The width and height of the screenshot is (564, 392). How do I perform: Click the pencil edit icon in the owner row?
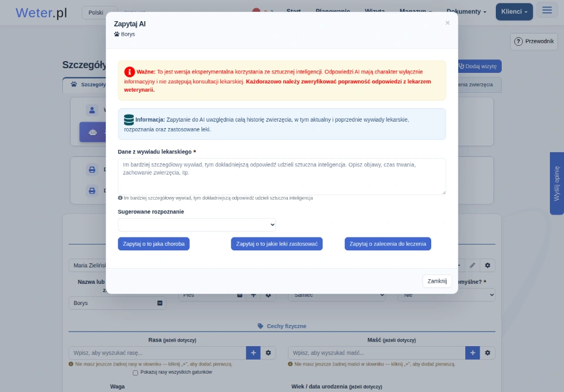(472, 265)
